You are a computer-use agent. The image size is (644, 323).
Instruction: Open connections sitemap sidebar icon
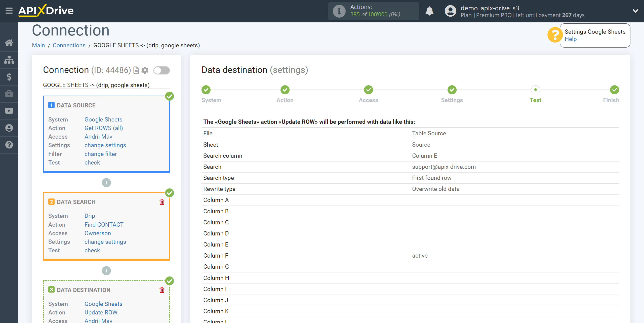(x=9, y=60)
